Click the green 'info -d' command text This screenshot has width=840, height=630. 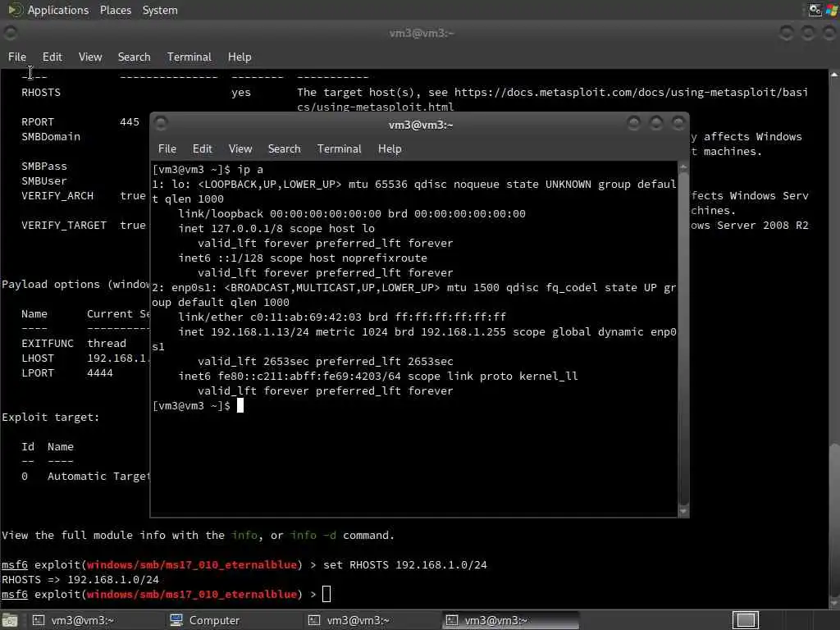coord(313,535)
